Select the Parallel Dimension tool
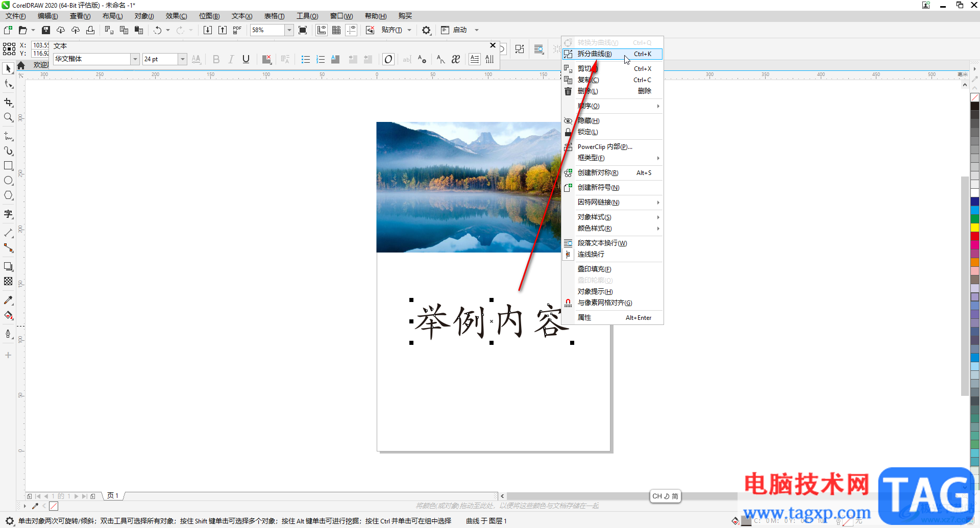The image size is (980, 528). [x=8, y=233]
